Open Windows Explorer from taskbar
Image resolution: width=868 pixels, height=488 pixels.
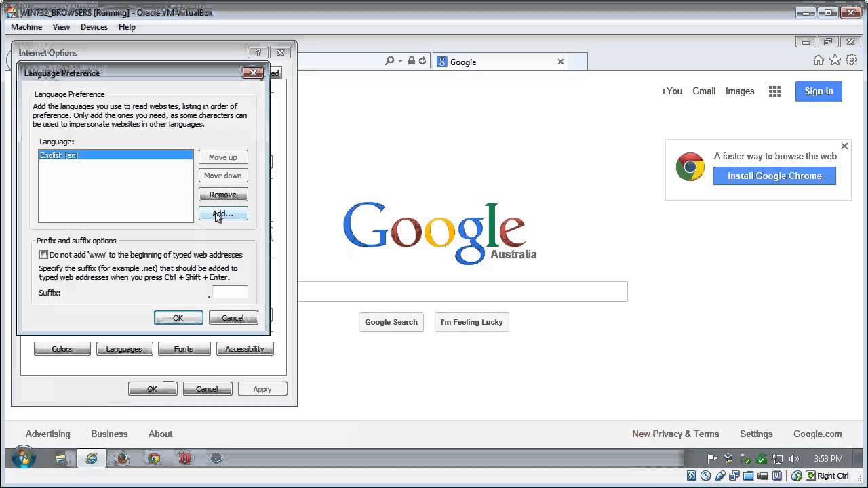pyautogui.click(x=60, y=459)
